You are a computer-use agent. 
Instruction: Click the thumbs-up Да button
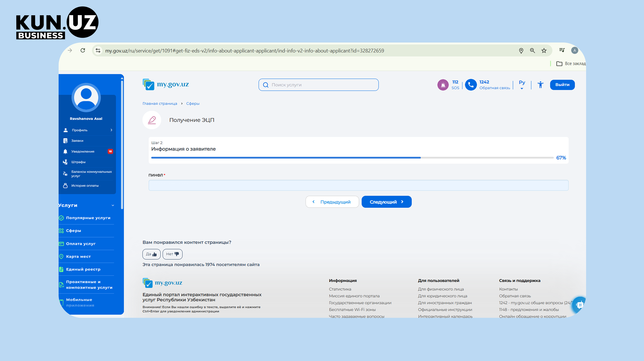coord(152,254)
